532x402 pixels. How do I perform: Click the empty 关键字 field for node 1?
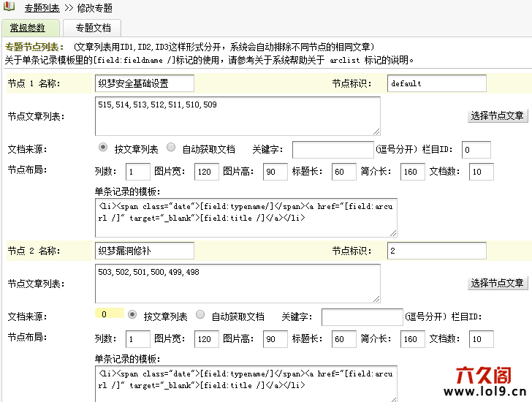click(332, 150)
